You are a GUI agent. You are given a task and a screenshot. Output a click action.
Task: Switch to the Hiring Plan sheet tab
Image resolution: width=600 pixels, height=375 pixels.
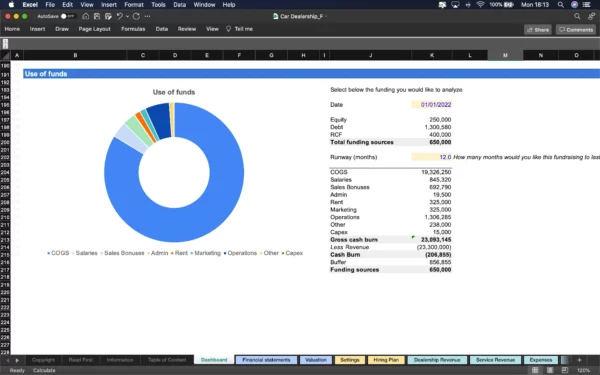pos(386,360)
